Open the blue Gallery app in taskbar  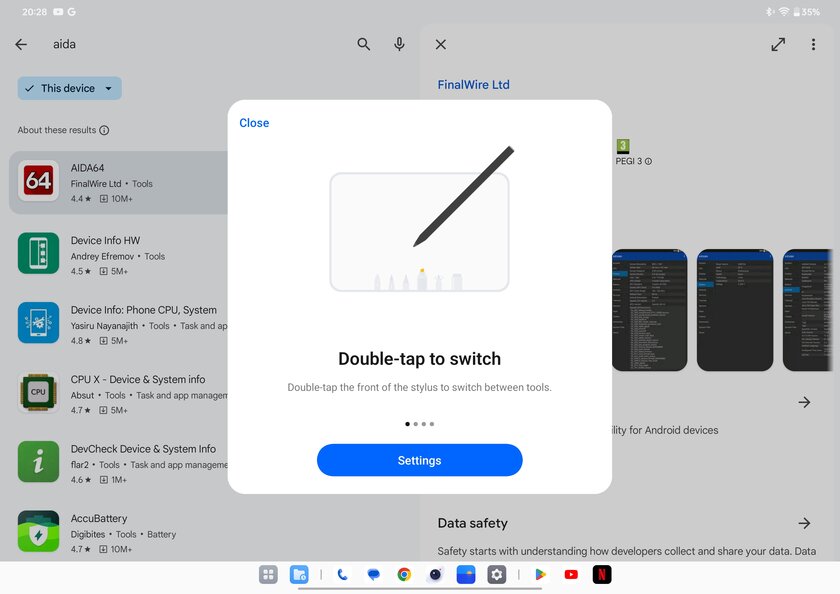click(466, 575)
